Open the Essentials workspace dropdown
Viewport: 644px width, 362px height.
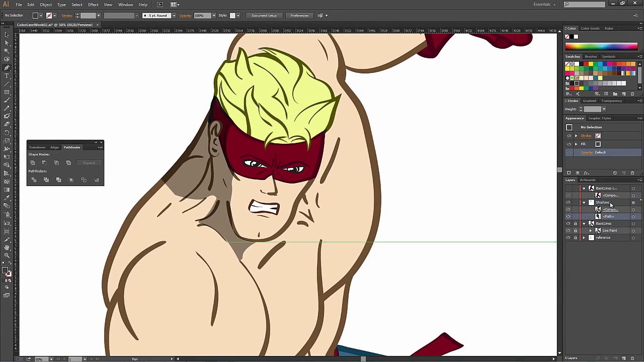(x=544, y=5)
